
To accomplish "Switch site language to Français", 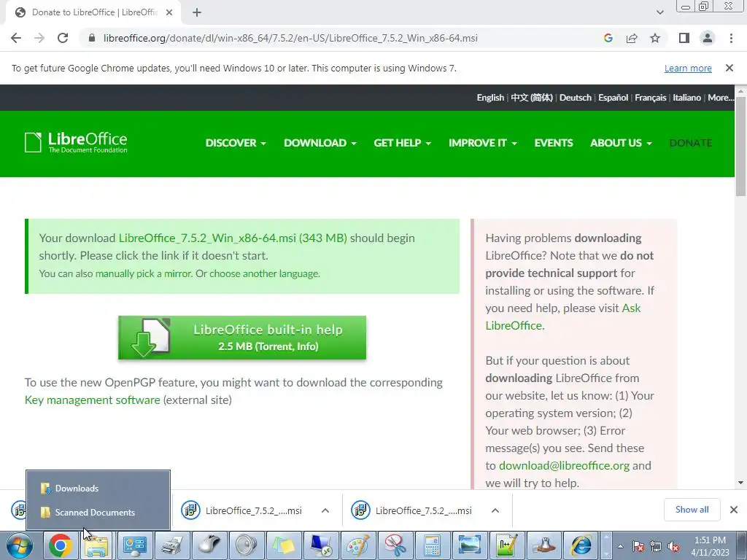I will point(650,98).
